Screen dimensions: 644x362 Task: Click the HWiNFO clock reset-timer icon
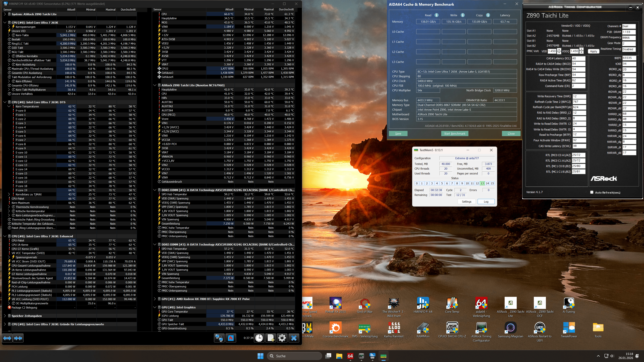tap(259, 338)
